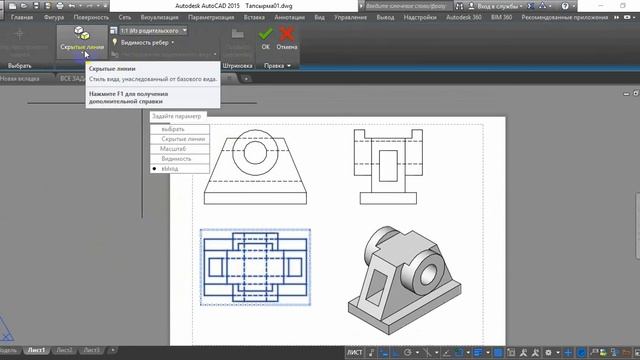
Task: Click the Redo arrow icon
Action: 89,6
